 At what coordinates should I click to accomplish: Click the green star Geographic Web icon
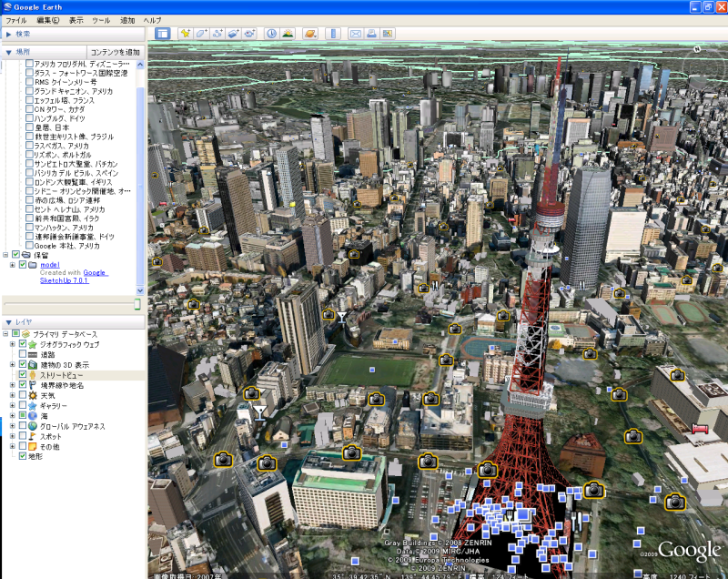[x=33, y=344]
